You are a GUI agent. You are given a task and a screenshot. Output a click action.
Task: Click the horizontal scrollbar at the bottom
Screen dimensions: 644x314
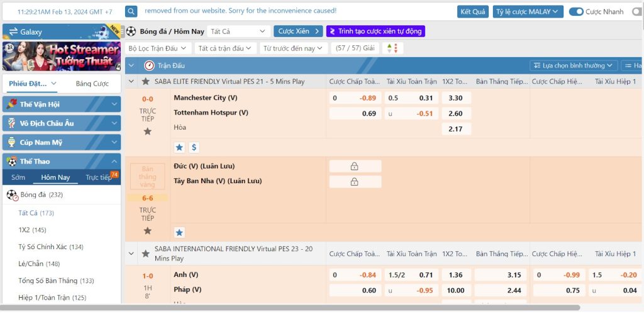[x=290, y=308]
